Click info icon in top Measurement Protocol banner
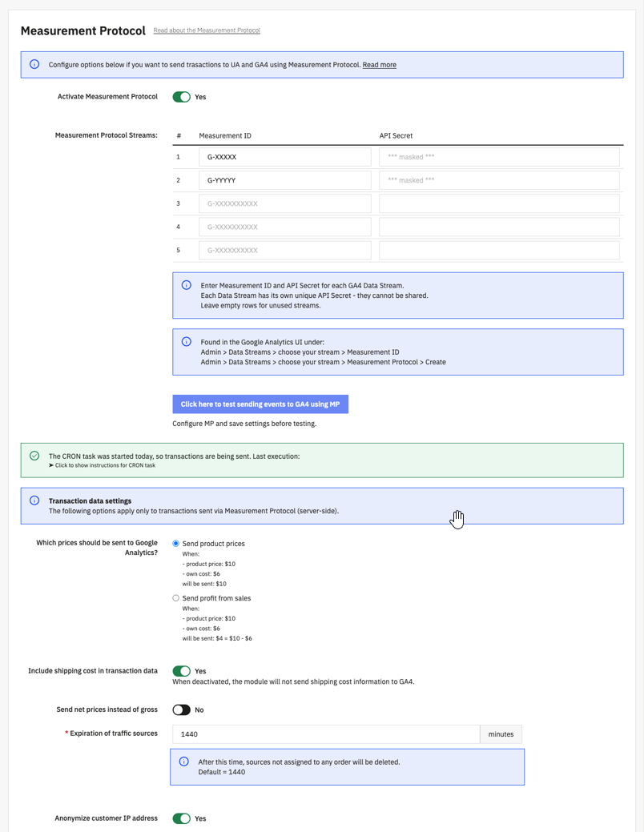The width and height of the screenshot is (644, 832). 34,64
